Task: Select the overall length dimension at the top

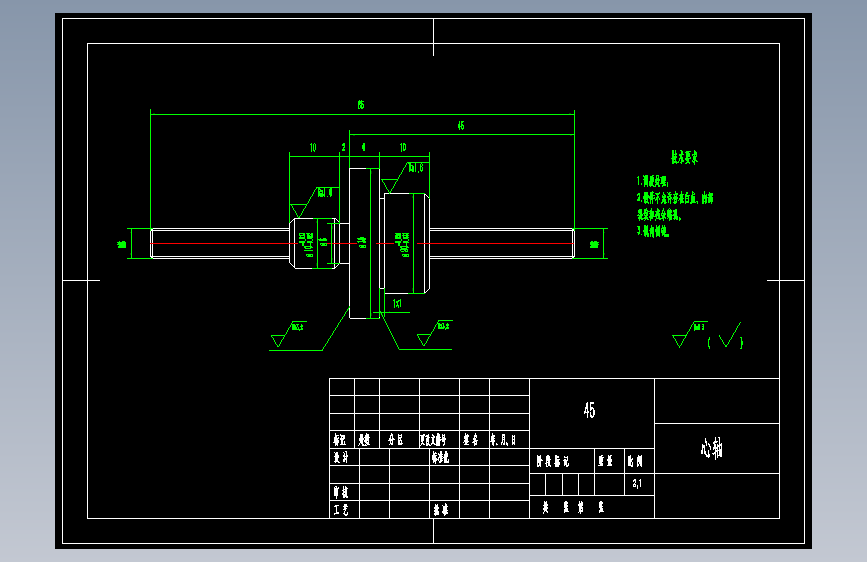Action: (361, 105)
